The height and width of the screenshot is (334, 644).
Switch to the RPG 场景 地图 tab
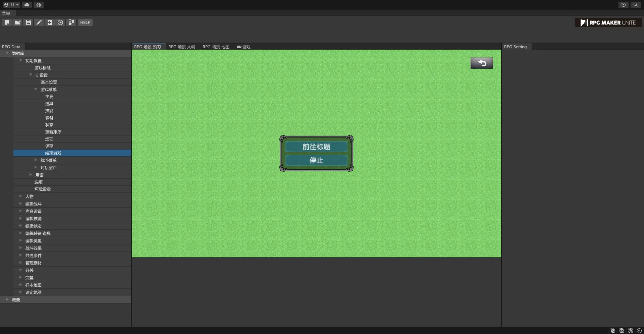pyautogui.click(x=216, y=47)
